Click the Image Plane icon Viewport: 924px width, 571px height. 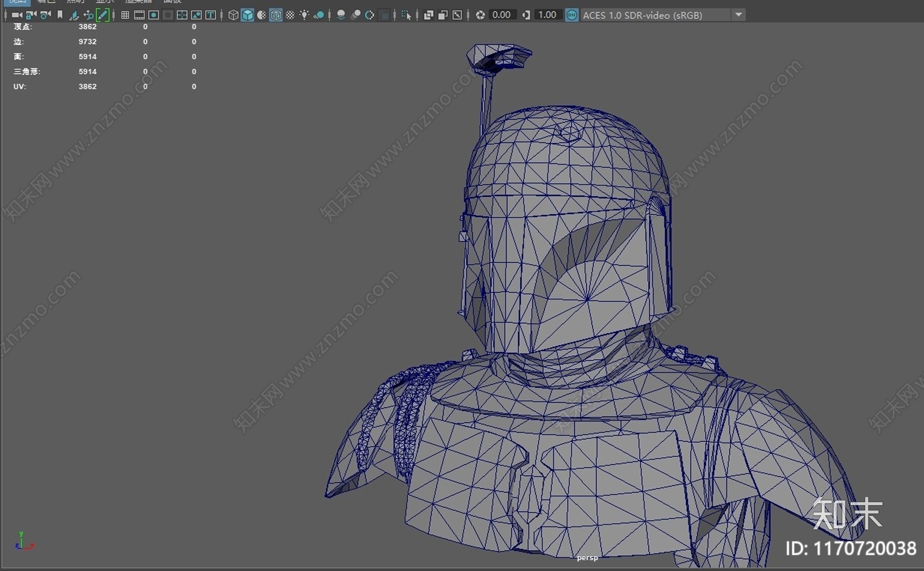tap(74, 15)
